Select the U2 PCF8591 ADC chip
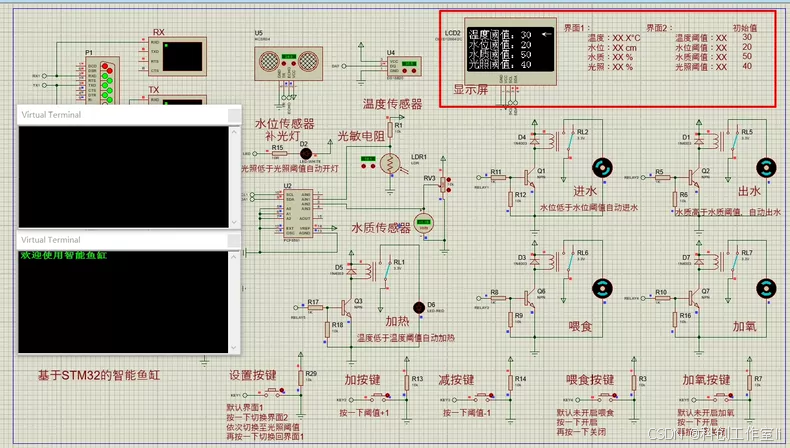Screen dimensions: 790x448 [x=298, y=213]
